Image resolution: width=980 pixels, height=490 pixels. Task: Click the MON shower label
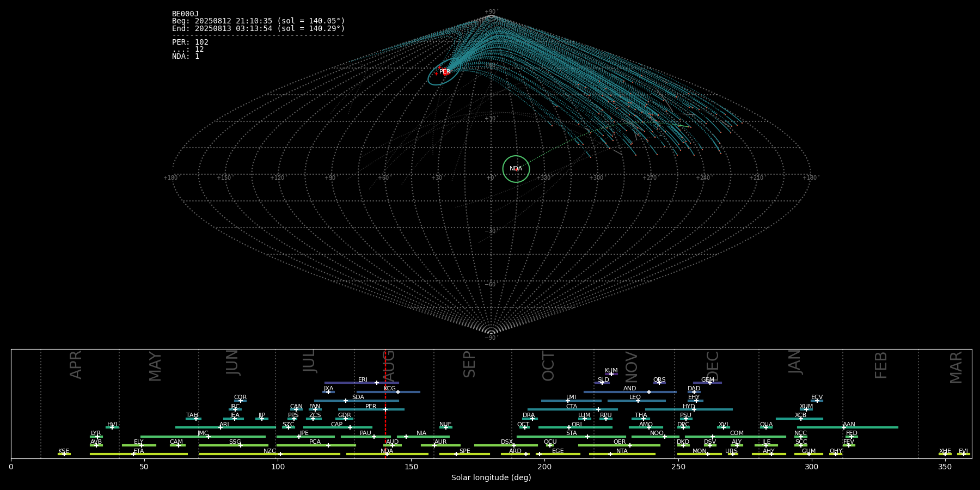pos(700,451)
